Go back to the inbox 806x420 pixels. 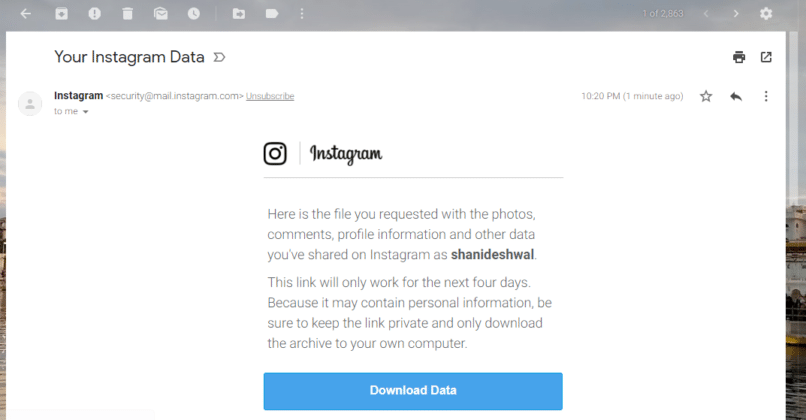[26, 14]
